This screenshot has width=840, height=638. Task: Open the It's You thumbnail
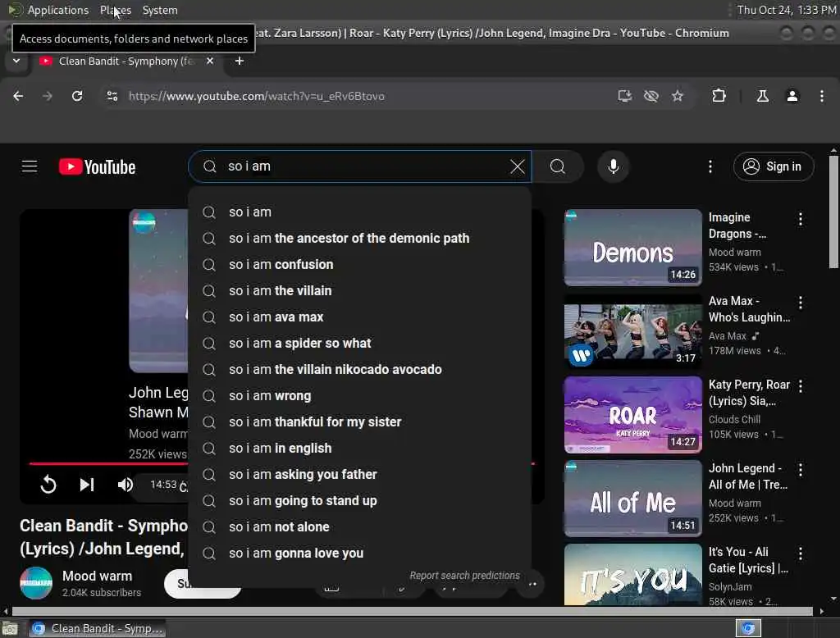[632, 575]
